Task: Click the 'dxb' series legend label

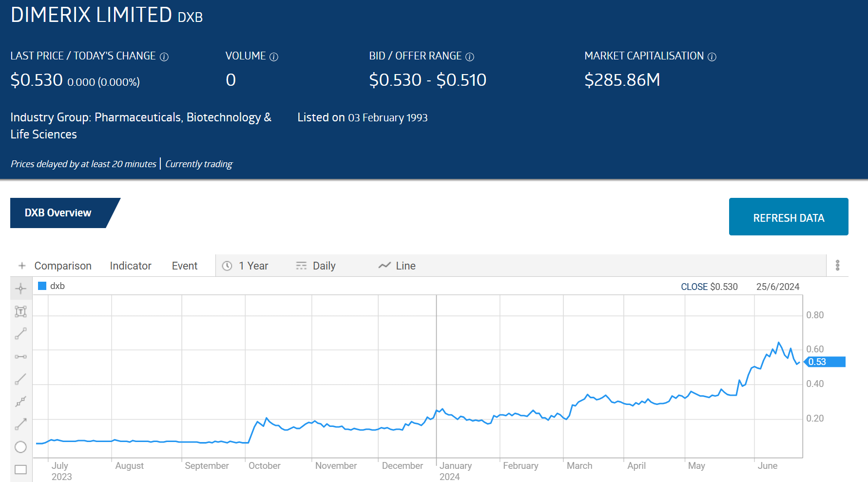Action: point(58,286)
